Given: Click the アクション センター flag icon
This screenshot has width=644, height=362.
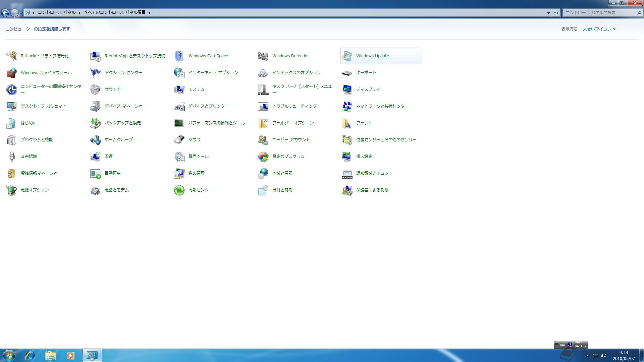Looking at the screenshot, I should [96, 73].
